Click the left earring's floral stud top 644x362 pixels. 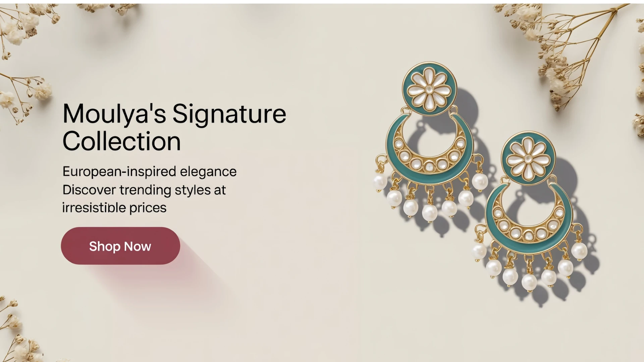pyautogui.click(x=429, y=89)
